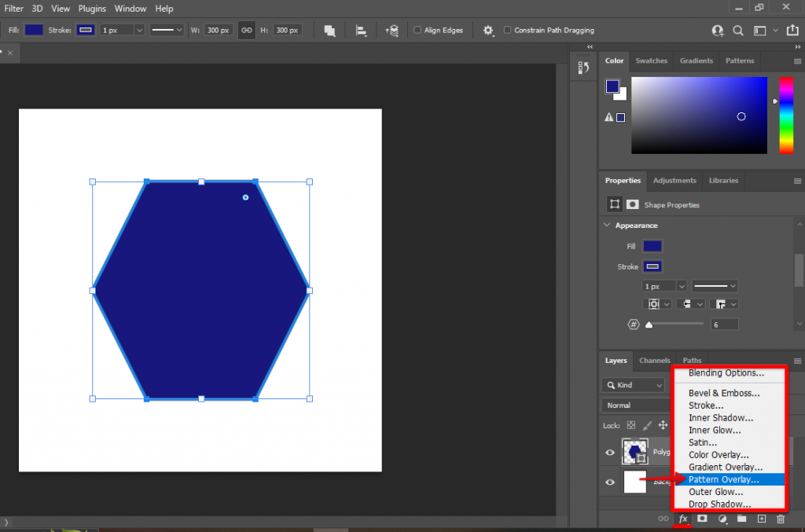Click the Path Alignment icon
Screen dimensions: 805x532
pos(361,30)
